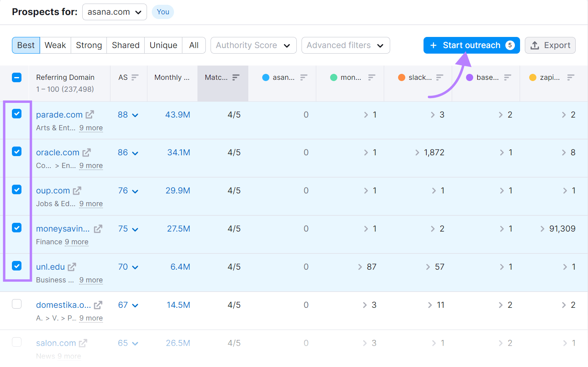This screenshot has height=367, width=588.
Task: Click the Start outreach button
Action: pyautogui.click(x=472, y=45)
